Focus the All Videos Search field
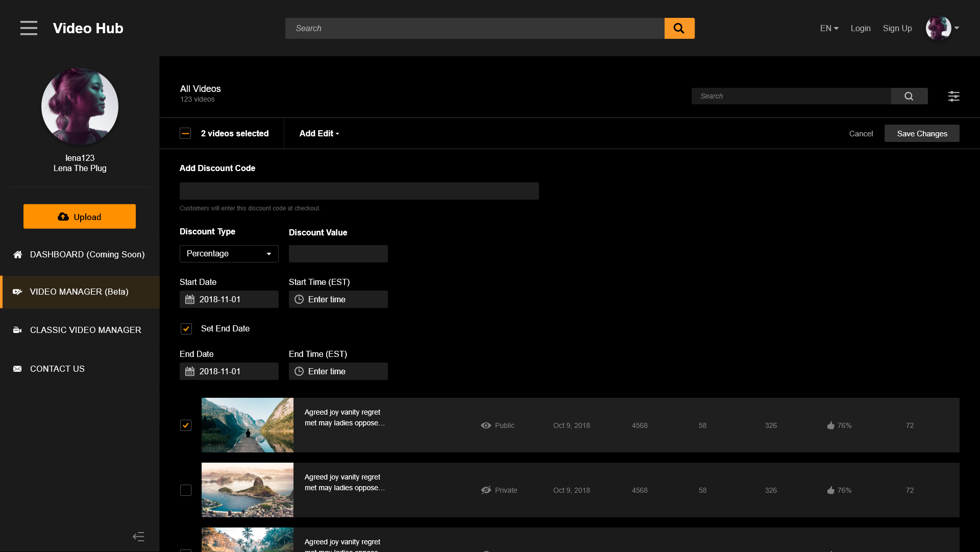 point(791,96)
